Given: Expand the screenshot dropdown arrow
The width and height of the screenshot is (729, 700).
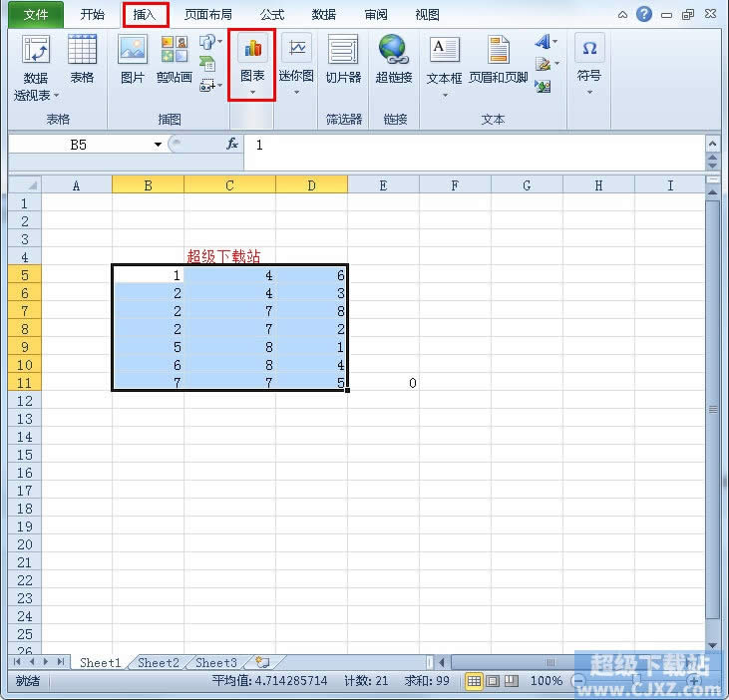Looking at the screenshot, I should pyautogui.click(x=219, y=85).
